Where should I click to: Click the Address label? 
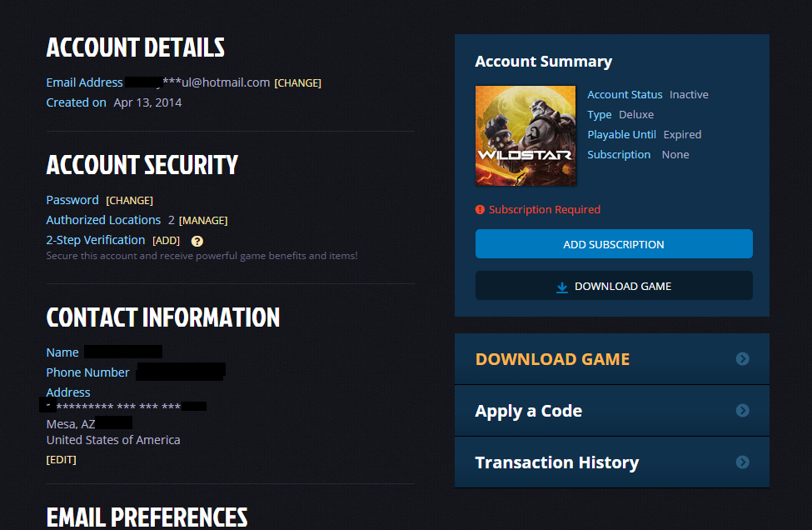pyautogui.click(x=68, y=392)
